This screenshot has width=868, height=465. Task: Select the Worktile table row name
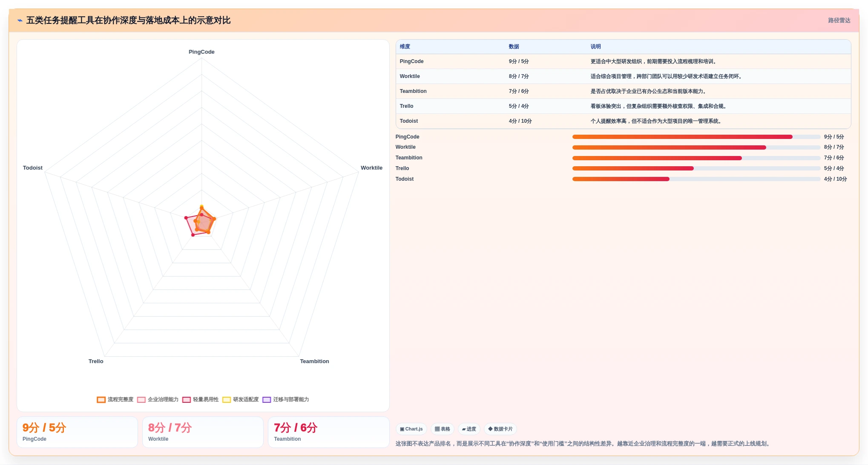click(410, 76)
